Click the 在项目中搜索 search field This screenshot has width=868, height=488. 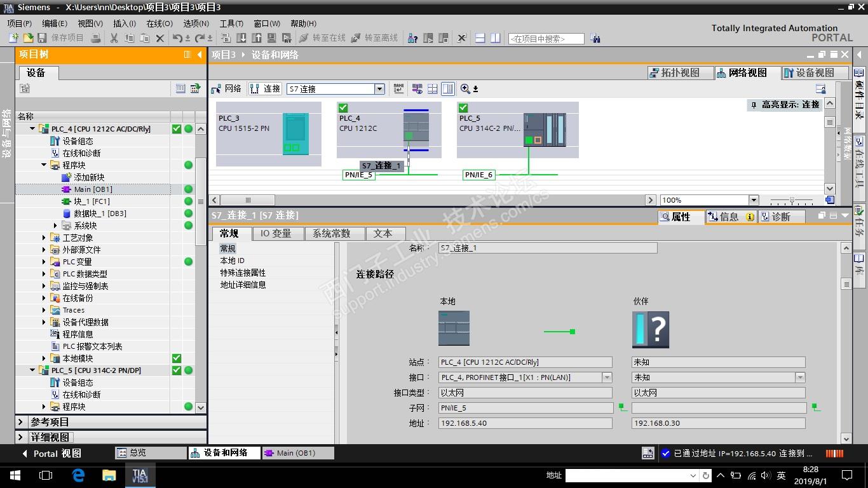546,39
